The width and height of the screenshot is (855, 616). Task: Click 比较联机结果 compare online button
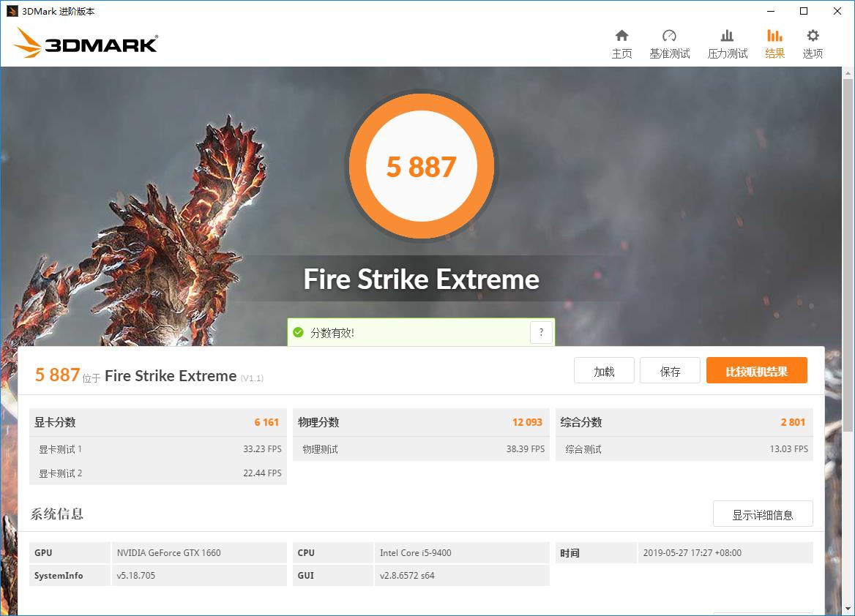(x=756, y=371)
